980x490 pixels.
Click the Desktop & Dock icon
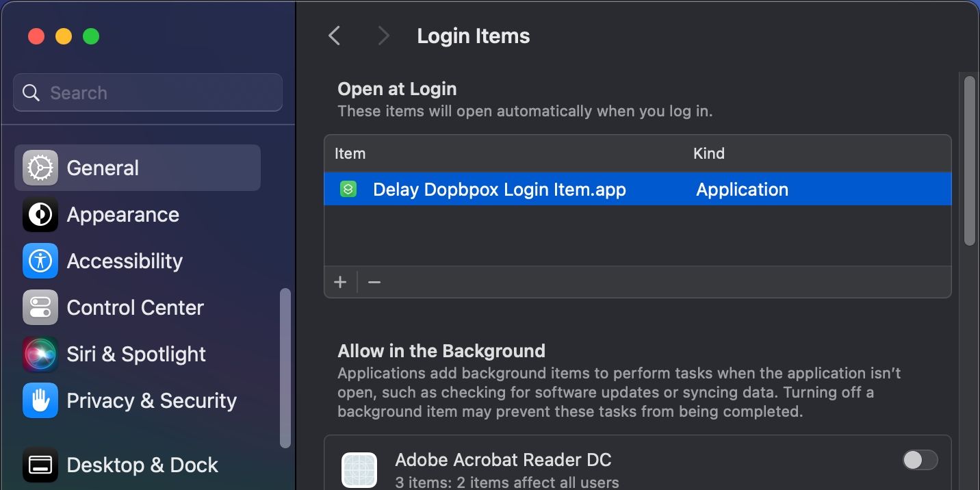40,465
